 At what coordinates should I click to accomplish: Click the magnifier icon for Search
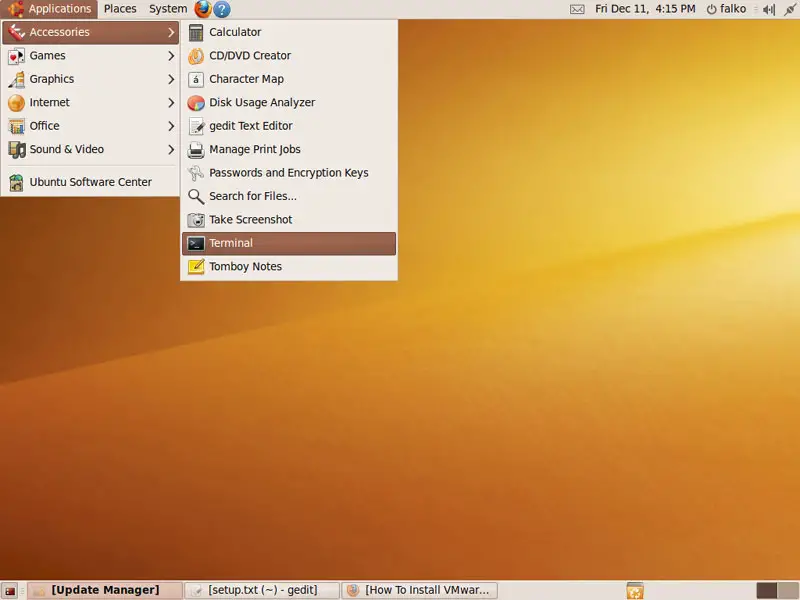196,196
